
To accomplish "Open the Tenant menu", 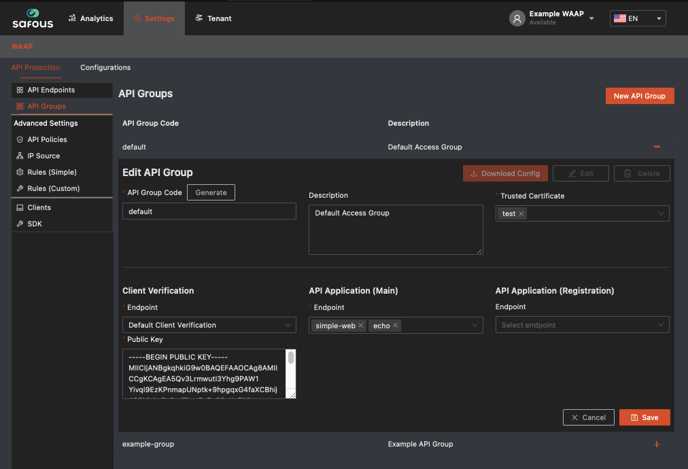I will click(213, 18).
